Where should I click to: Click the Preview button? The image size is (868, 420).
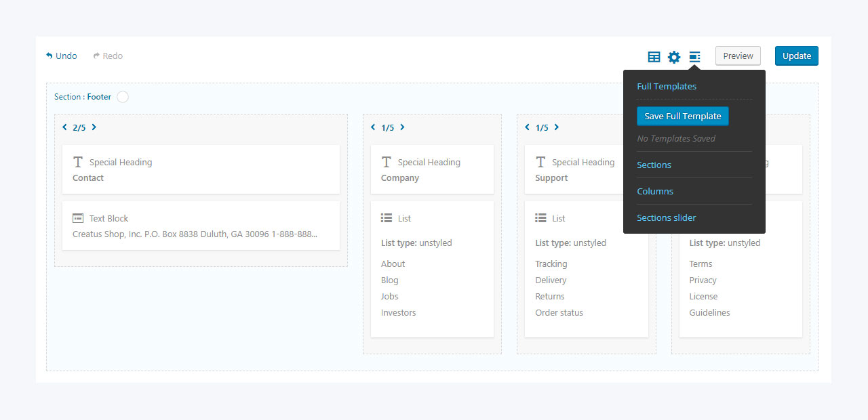(x=738, y=56)
